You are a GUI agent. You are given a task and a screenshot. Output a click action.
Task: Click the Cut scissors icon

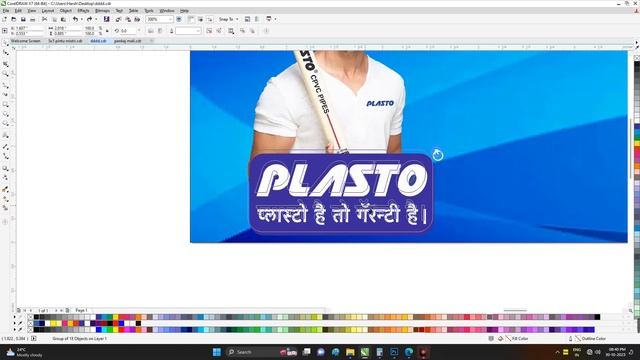(44, 19)
